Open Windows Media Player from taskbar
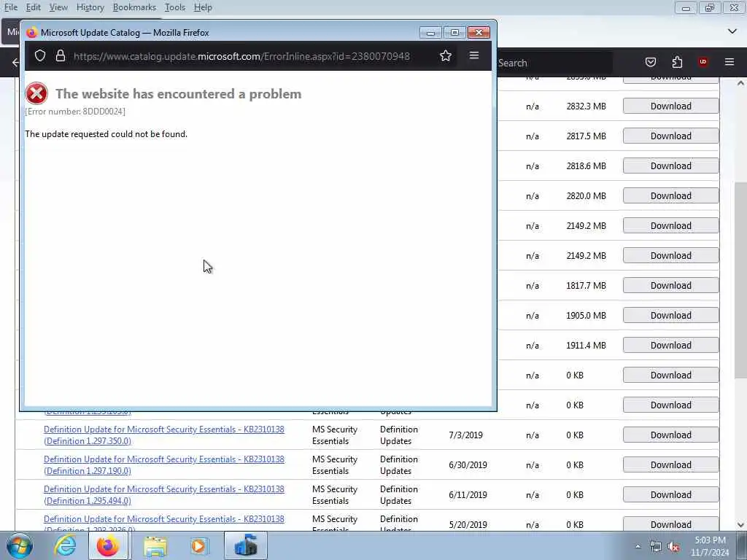 (x=199, y=546)
